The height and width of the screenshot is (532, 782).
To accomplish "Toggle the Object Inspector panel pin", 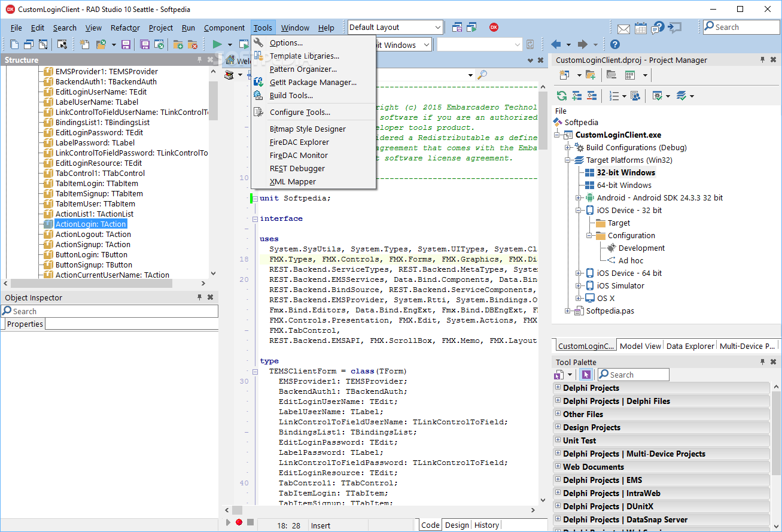I will click(199, 297).
